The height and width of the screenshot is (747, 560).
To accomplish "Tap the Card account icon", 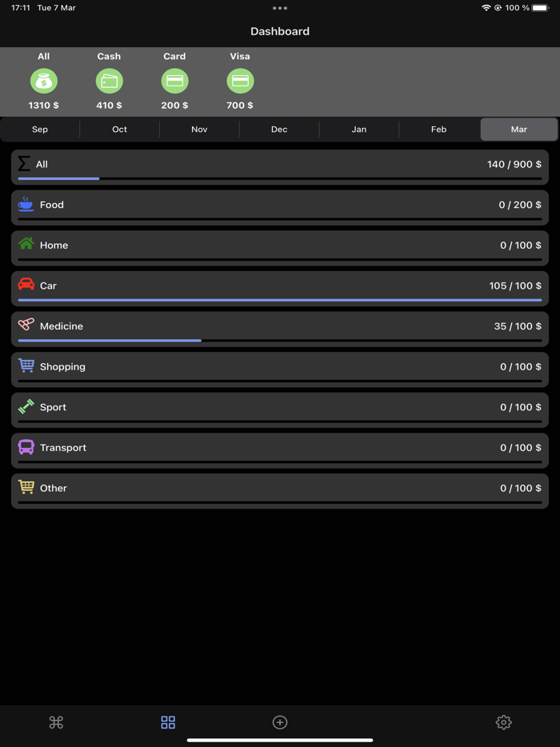I will 174,81.
